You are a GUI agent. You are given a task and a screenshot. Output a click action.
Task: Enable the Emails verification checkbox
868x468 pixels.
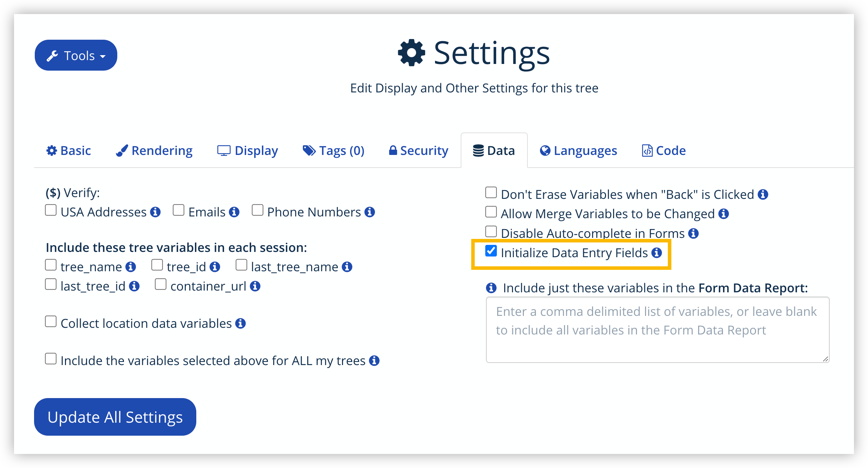(x=179, y=210)
